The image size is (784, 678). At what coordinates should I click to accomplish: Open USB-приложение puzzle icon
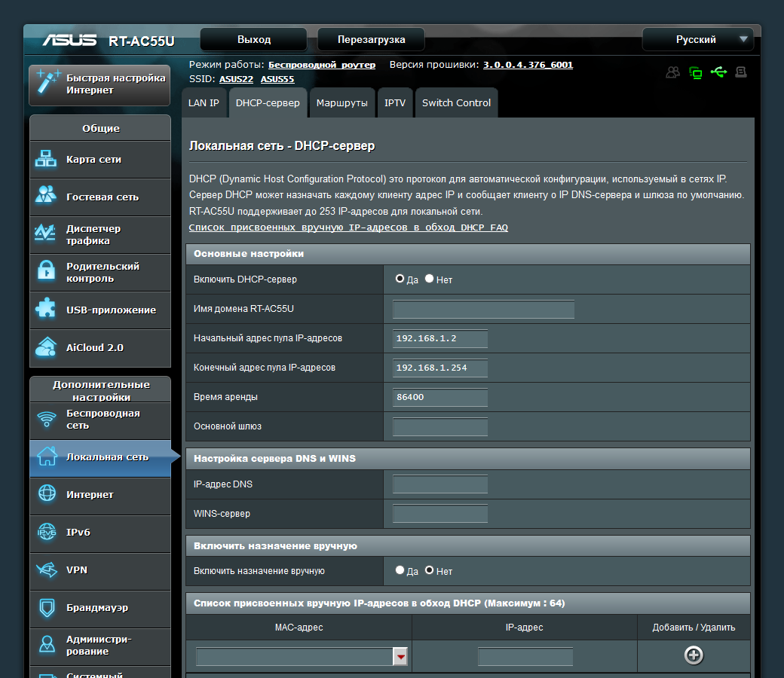coord(46,309)
